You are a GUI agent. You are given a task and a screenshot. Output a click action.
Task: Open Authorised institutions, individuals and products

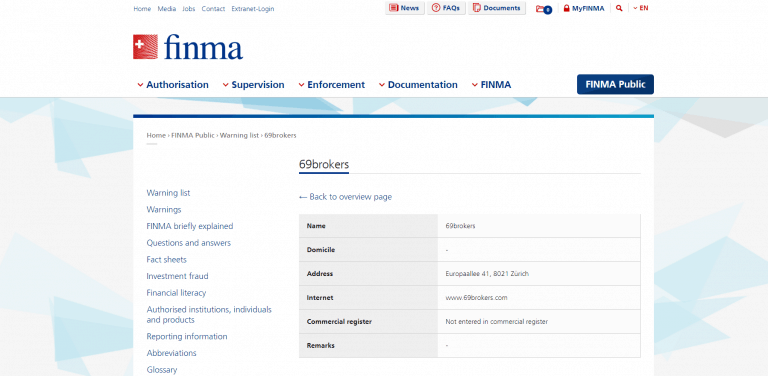[209, 315]
